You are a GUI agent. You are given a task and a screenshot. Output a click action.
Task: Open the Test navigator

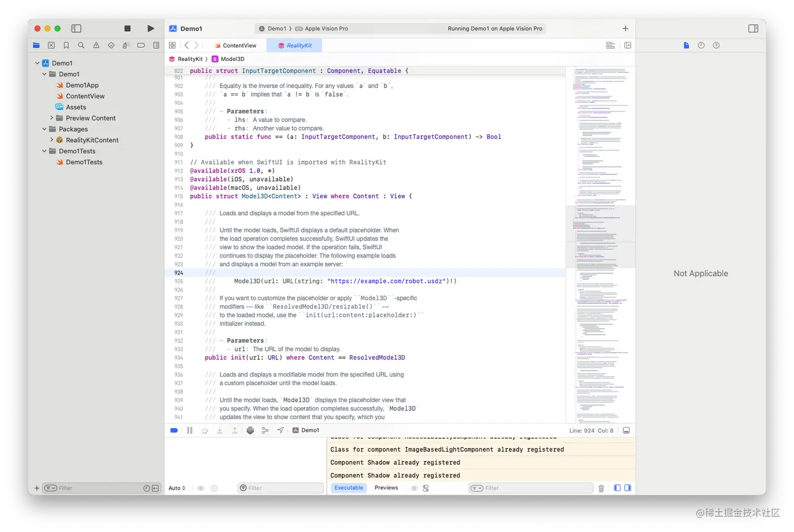pyautogui.click(x=111, y=45)
